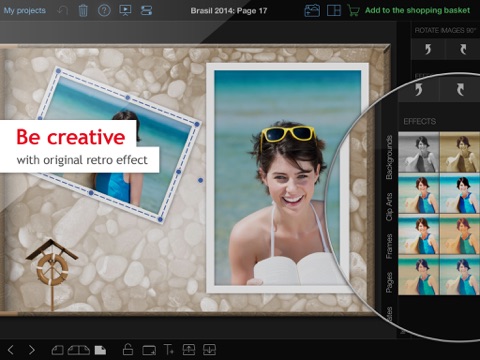
Task: Click Add to the shopping basket
Action: click(417, 10)
